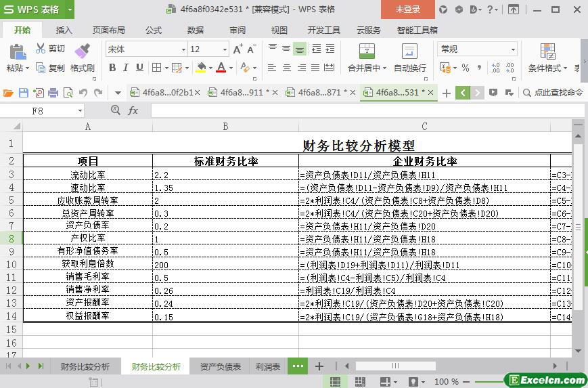Click the Wrap Text (自动换行) icon

point(409,51)
